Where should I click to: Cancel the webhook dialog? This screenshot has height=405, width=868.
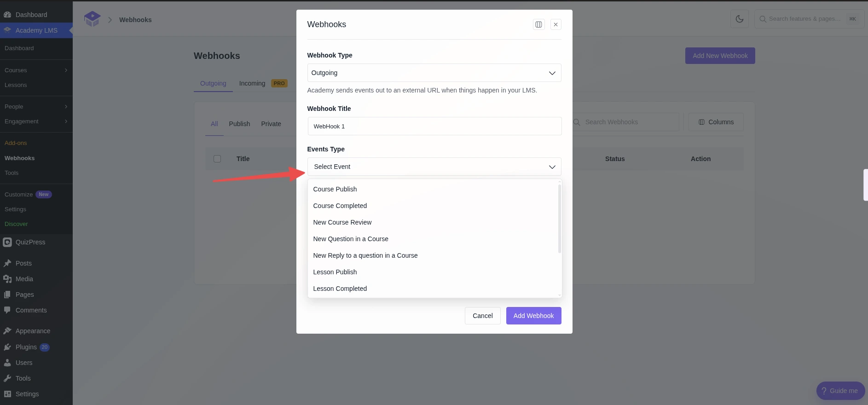483,316
